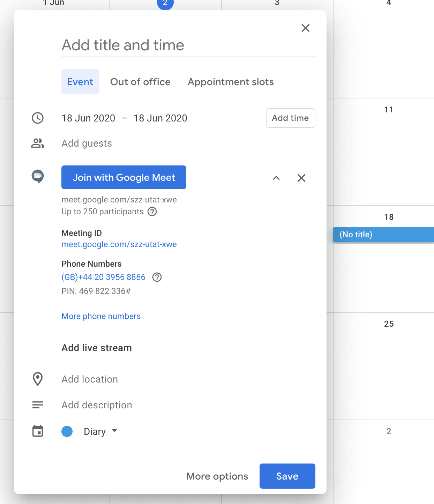Click the blue Diary calendar color dot
Image resolution: width=434 pixels, height=504 pixels.
click(67, 431)
